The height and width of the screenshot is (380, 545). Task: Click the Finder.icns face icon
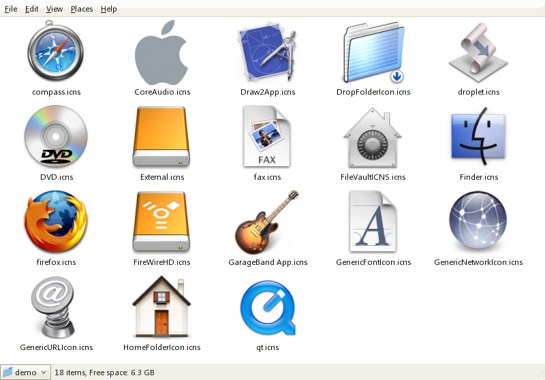click(478, 136)
